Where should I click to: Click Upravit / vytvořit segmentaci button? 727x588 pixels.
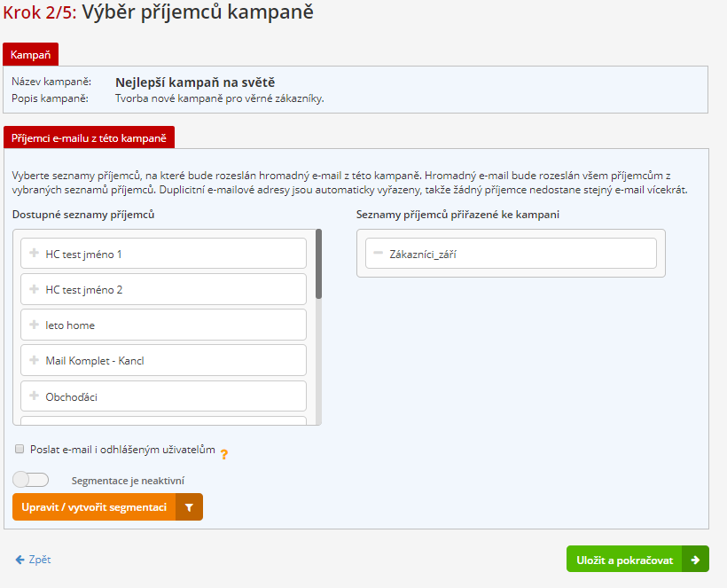click(94, 507)
